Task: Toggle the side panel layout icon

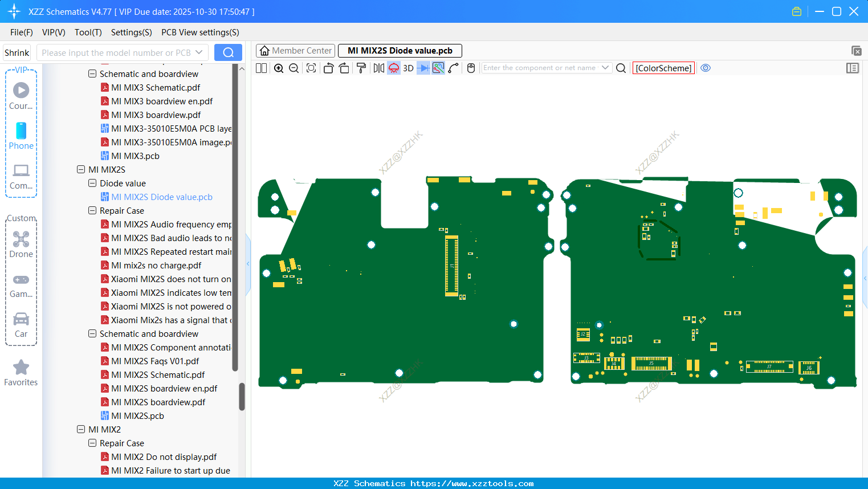Action: pos(853,68)
